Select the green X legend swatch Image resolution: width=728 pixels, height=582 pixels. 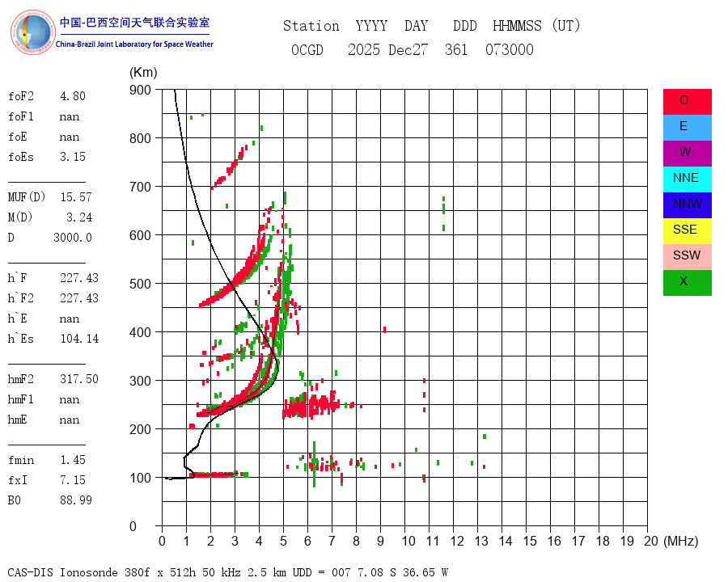[687, 283]
